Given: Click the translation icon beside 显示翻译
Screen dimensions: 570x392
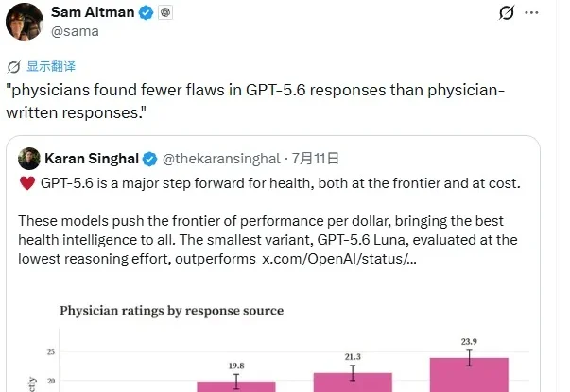Looking at the screenshot, I should pos(14,67).
